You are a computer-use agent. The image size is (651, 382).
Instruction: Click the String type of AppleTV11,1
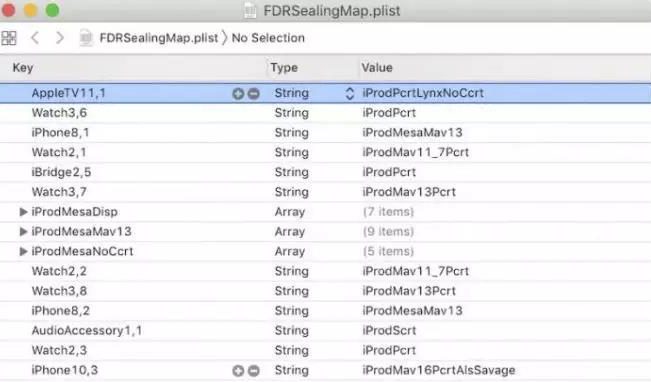click(x=291, y=93)
